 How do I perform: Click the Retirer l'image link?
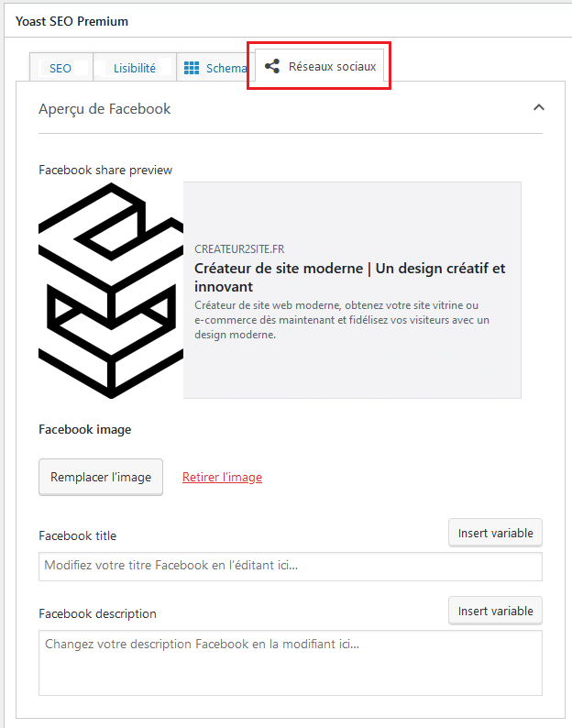click(222, 478)
